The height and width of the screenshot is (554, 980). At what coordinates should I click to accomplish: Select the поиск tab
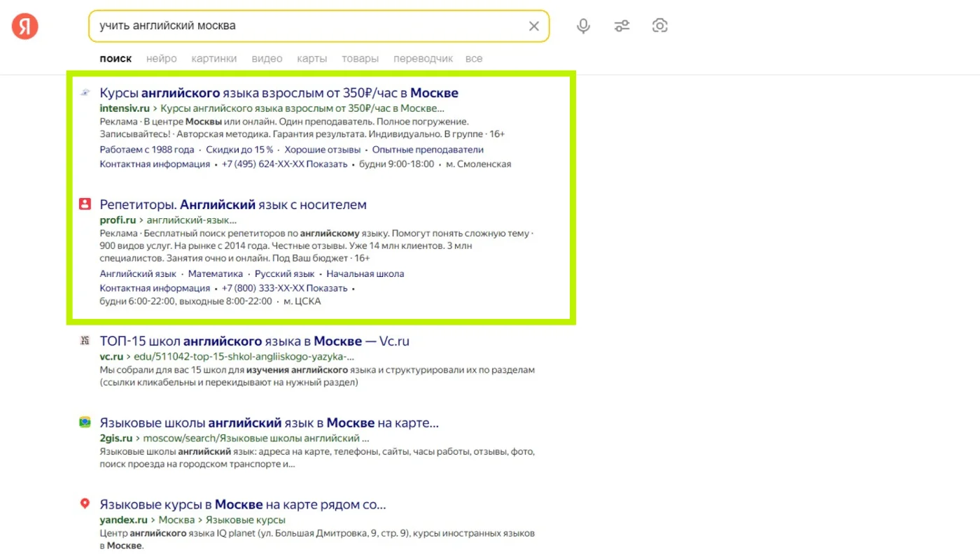[x=115, y=59]
